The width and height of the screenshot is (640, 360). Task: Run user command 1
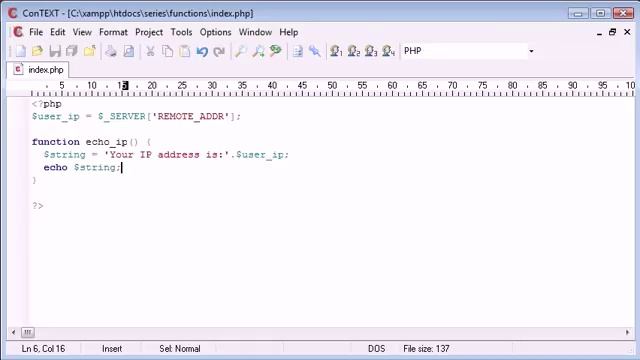point(336,51)
